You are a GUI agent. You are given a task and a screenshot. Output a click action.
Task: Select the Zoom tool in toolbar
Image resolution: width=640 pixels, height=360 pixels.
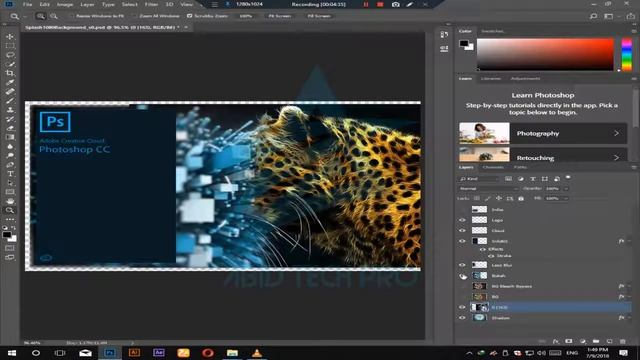(x=10, y=210)
